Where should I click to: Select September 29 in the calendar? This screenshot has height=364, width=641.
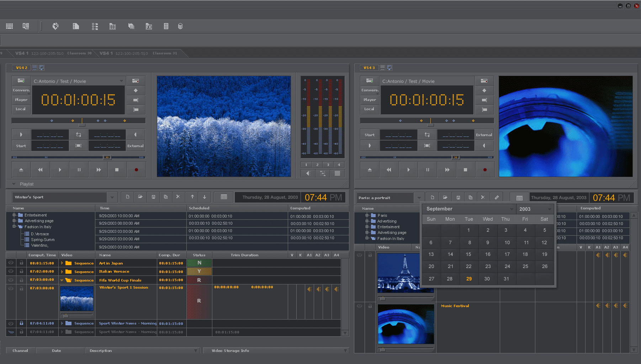tap(469, 279)
